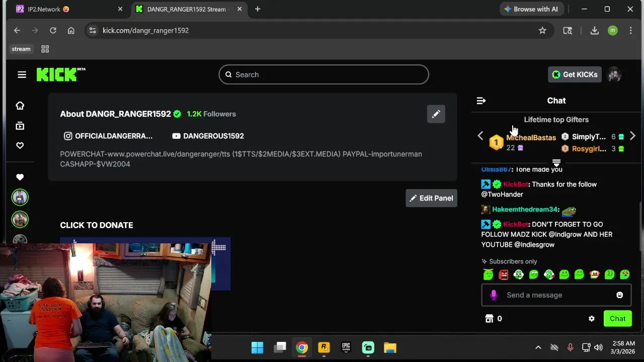Open the media control icon in the Chrome toolbar
Viewport: 644px width, 362px height.
568,31
